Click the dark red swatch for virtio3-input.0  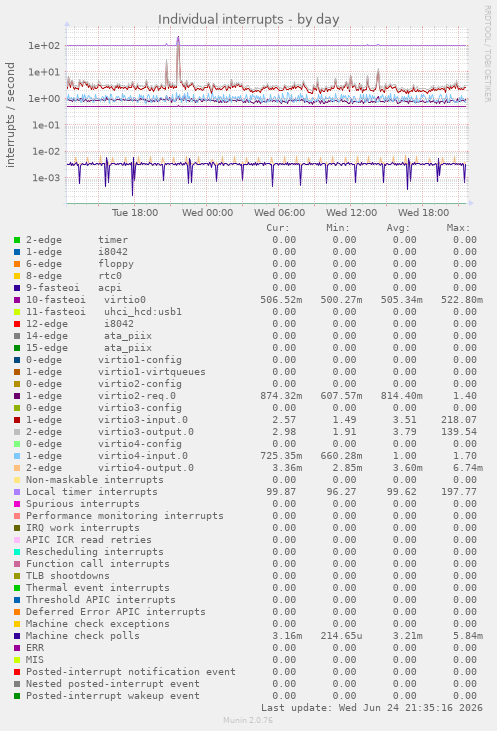pyautogui.click(x=17, y=420)
